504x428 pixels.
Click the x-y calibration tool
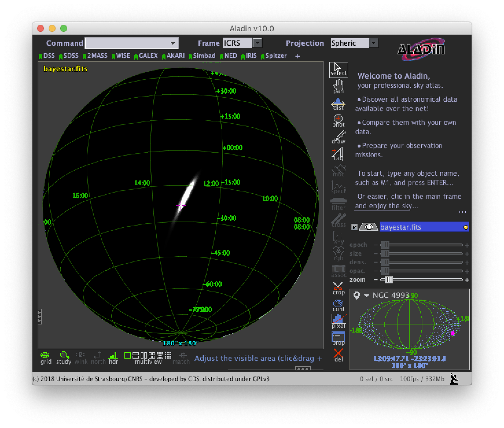pos(338,237)
